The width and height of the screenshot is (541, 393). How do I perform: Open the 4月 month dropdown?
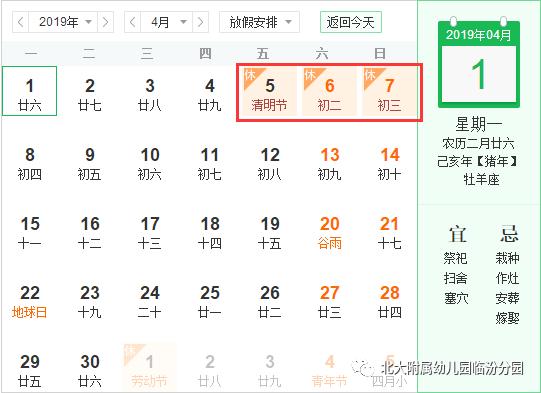point(167,22)
